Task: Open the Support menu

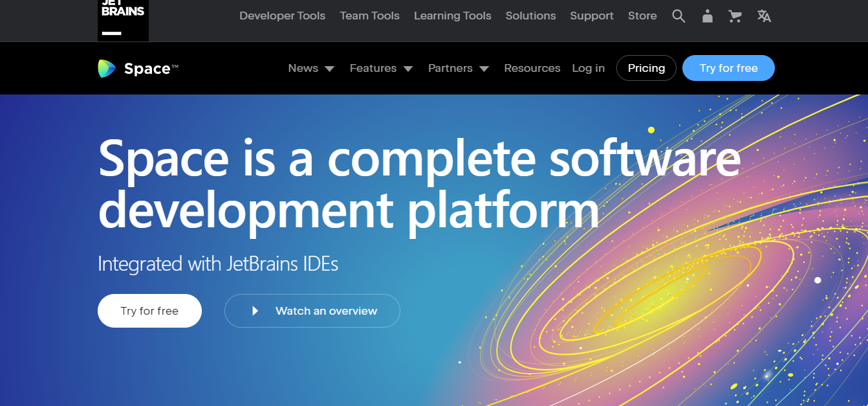Action: tap(592, 16)
